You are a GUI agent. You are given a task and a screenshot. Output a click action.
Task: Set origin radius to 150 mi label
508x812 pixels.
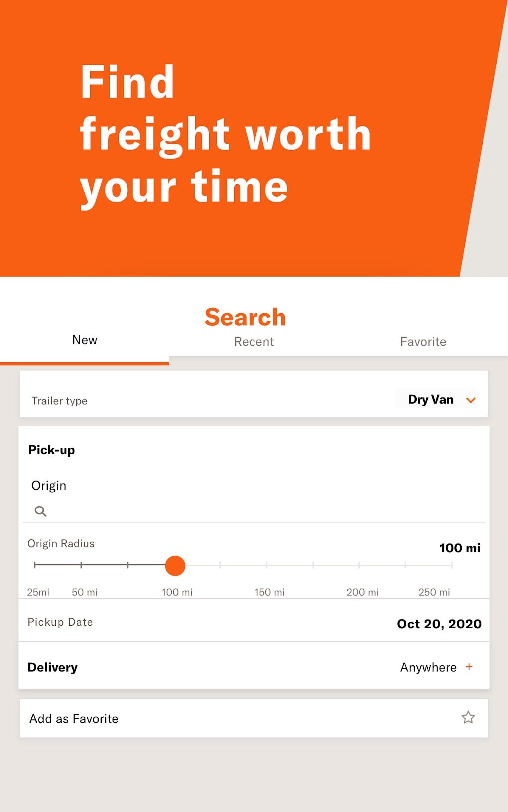click(269, 592)
